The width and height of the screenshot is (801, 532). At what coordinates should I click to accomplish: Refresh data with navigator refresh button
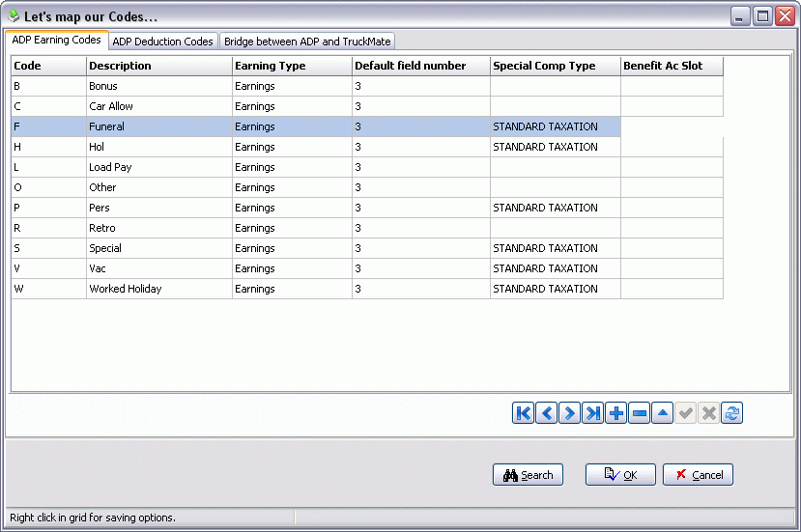(x=732, y=413)
